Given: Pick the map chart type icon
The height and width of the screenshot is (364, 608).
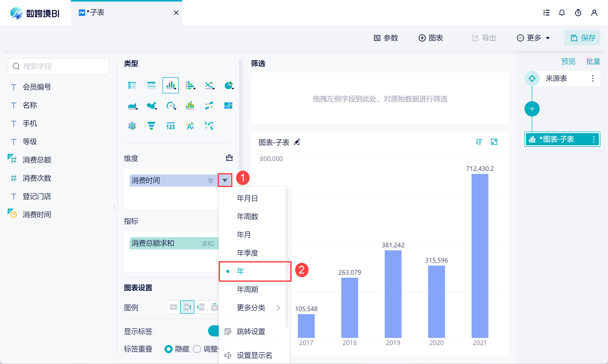Looking at the screenshot, I should pyautogui.click(x=151, y=106).
